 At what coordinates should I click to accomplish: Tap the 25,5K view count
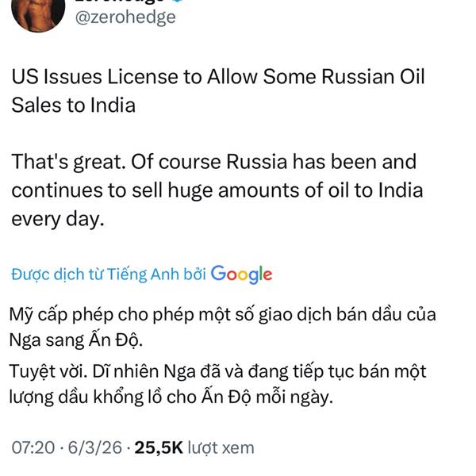[159, 447]
